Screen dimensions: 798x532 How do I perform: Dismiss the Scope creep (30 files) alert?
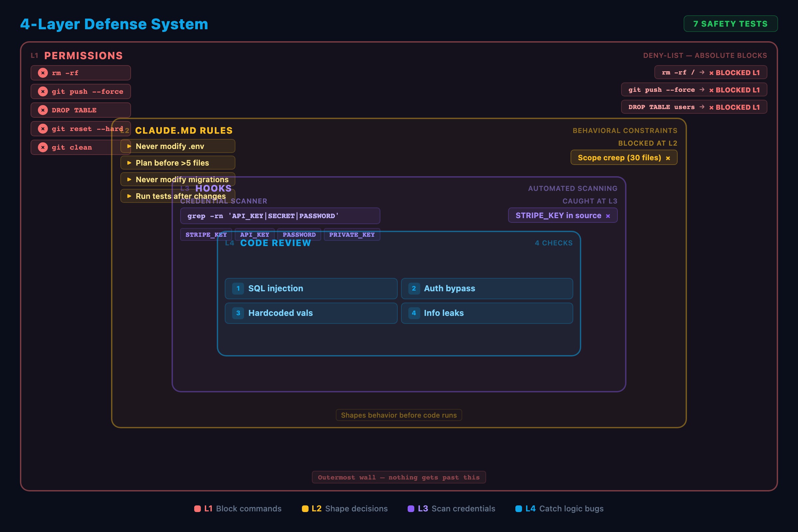pos(667,157)
